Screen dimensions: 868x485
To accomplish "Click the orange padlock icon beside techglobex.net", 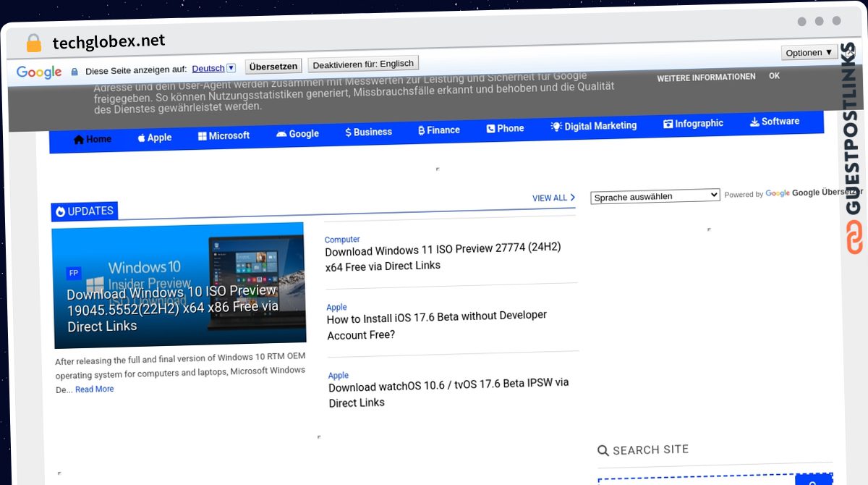I will (x=33, y=43).
